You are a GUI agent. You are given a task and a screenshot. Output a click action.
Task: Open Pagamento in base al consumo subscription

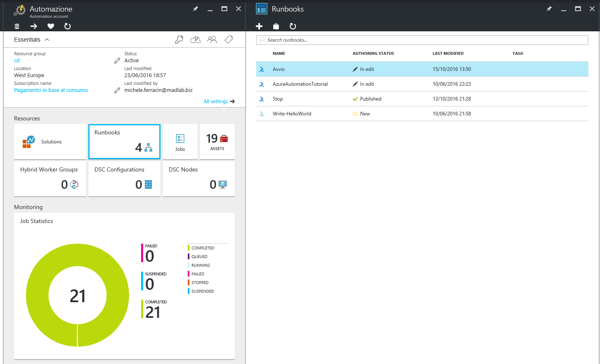point(51,90)
